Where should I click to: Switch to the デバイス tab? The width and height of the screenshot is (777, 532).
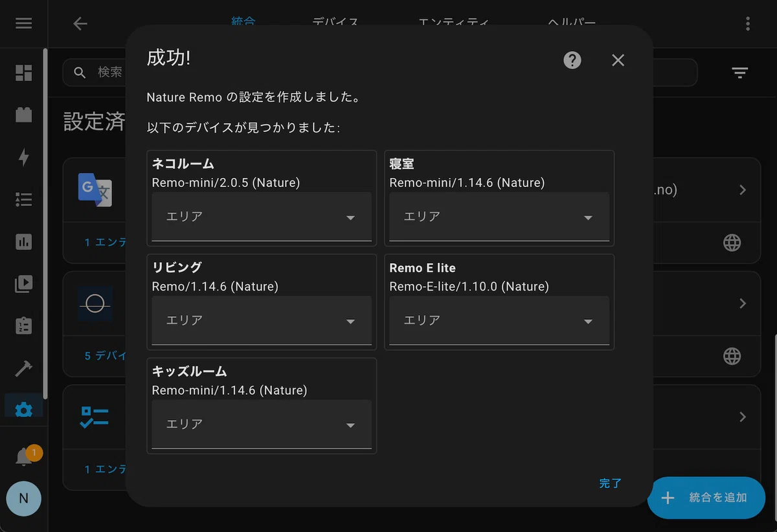click(x=335, y=22)
